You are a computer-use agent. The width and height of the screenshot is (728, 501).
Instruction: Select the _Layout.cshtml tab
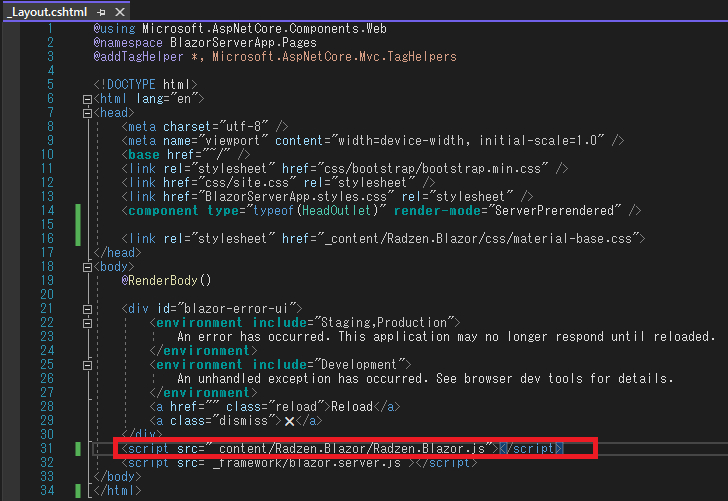pos(47,12)
